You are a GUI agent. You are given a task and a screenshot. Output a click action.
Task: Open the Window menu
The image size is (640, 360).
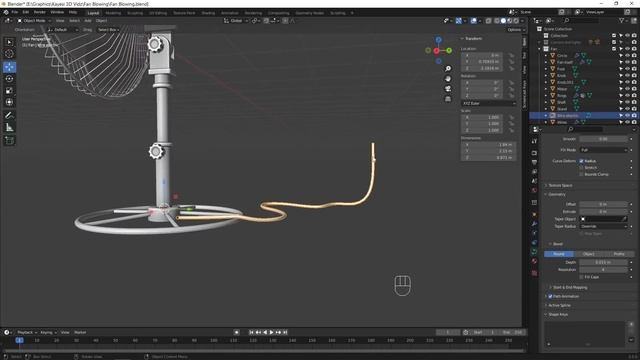click(57, 12)
